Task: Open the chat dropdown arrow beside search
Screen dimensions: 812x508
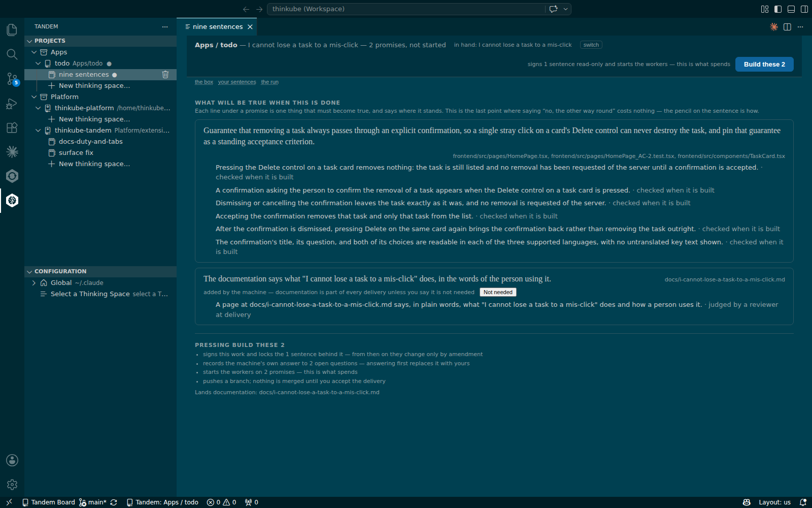Action: 565,9
